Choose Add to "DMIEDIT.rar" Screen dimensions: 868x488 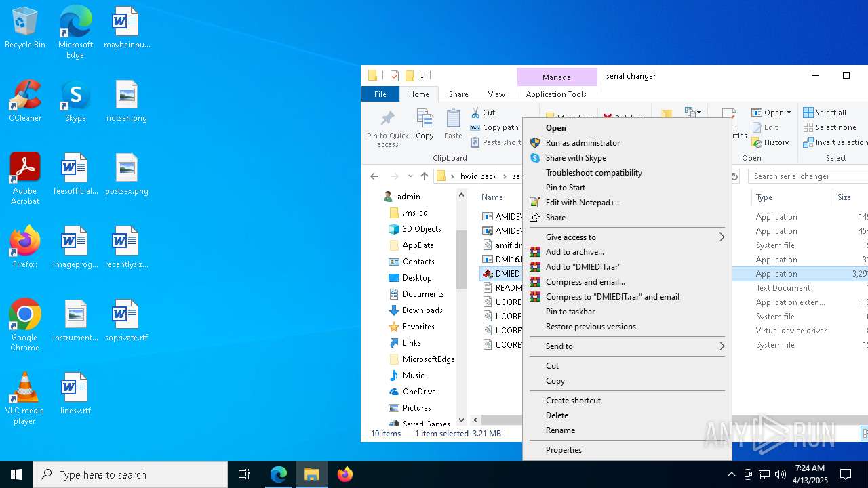[x=627, y=267]
